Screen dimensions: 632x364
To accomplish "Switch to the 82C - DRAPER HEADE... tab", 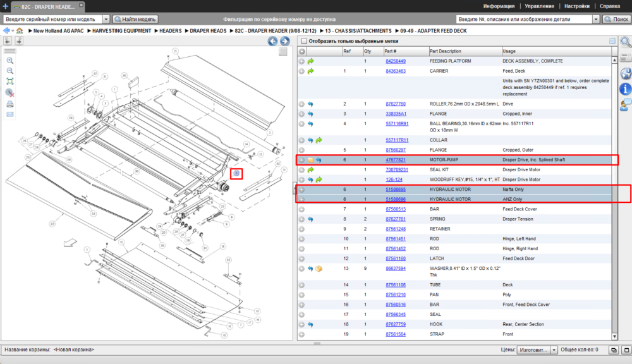I will [x=47, y=6].
